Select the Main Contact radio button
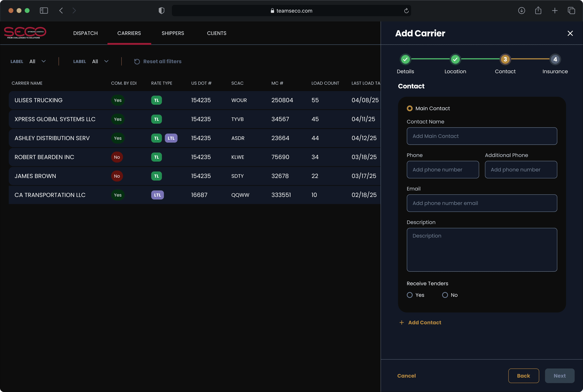Image resolution: width=583 pixels, height=392 pixels. pyautogui.click(x=410, y=109)
